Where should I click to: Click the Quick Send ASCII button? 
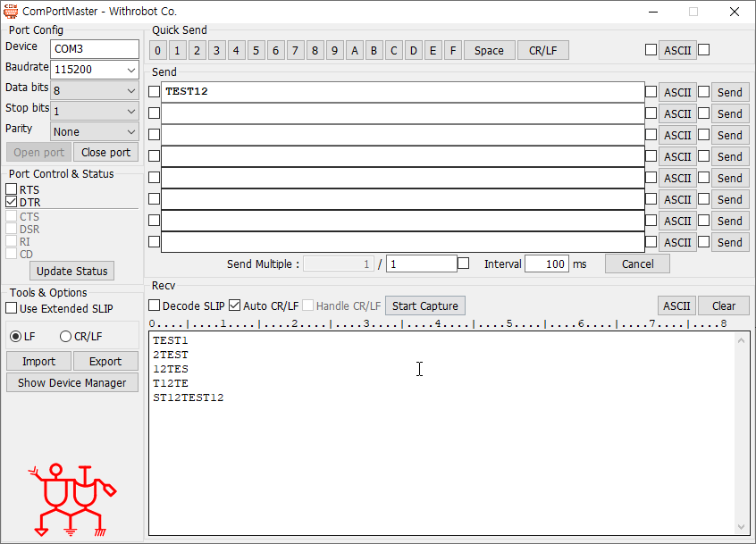677,50
